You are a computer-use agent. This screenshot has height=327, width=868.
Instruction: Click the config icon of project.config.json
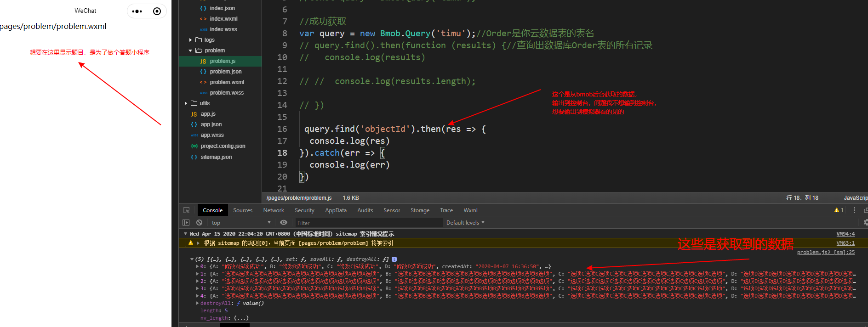(194, 146)
